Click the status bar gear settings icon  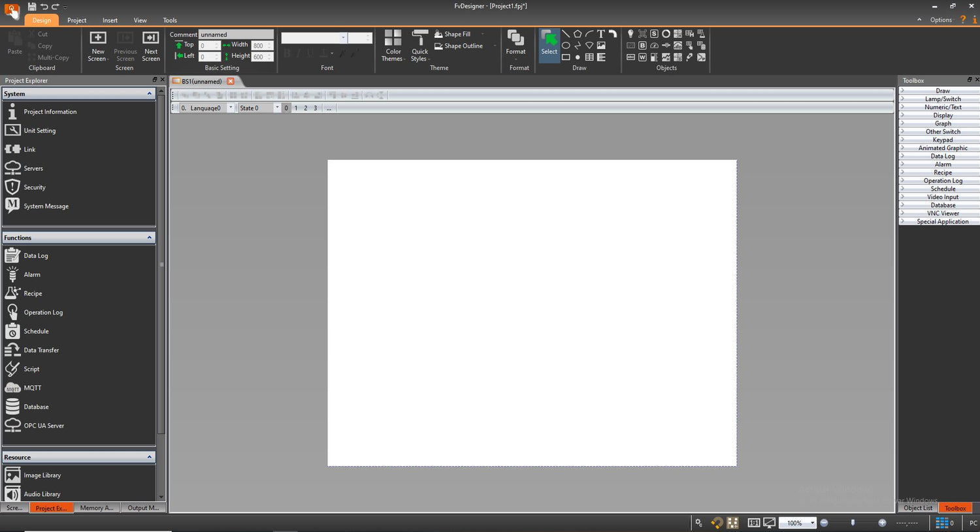pos(698,523)
